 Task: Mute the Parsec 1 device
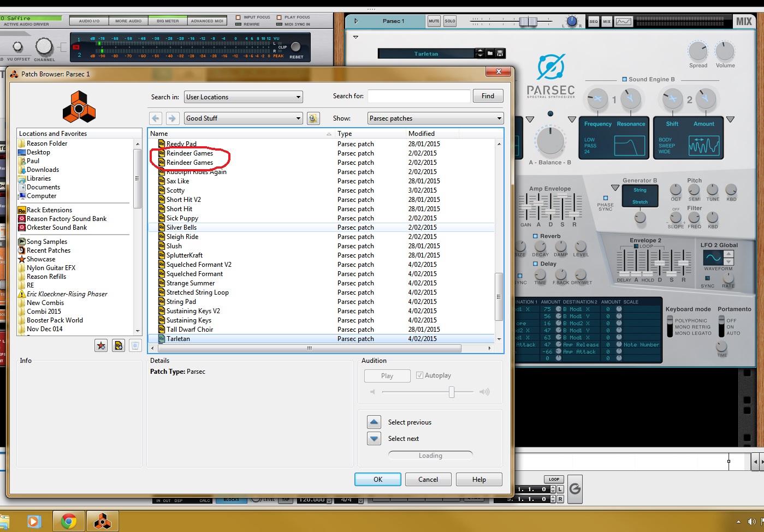tap(434, 21)
